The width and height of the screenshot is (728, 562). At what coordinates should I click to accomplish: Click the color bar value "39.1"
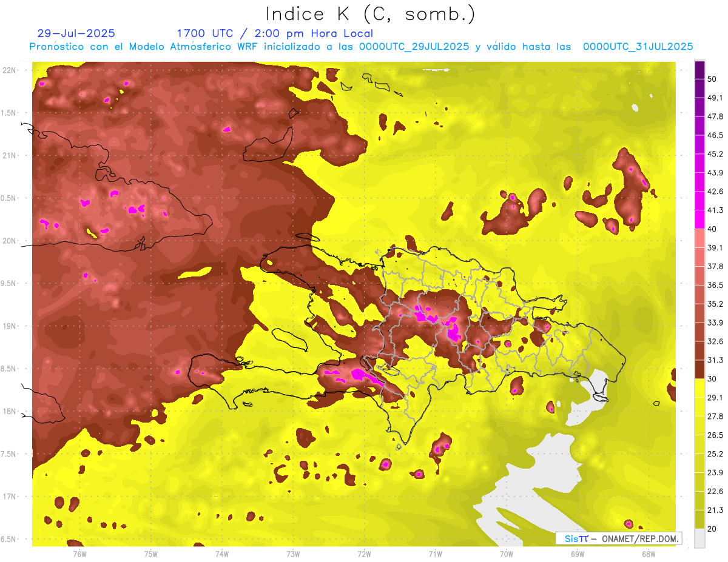[715, 248]
